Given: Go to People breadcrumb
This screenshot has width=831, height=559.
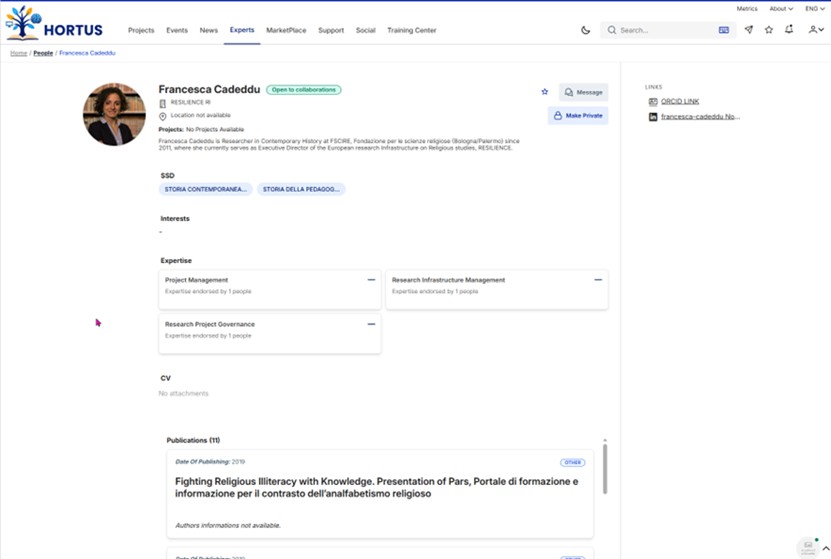Looking at the screenshot, I should pos(43,53).
